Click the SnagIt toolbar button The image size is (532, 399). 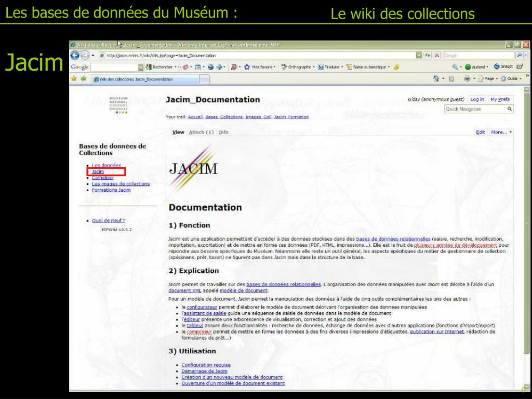[503, 67]
